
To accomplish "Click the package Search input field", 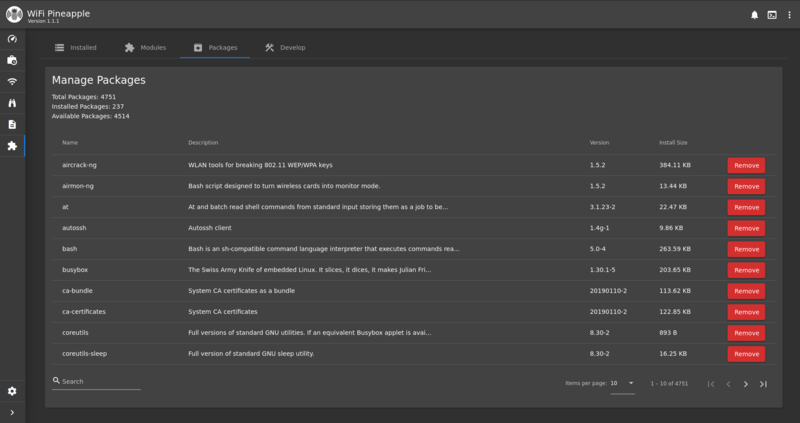I will pyautogui.click(x=100, y=382).
